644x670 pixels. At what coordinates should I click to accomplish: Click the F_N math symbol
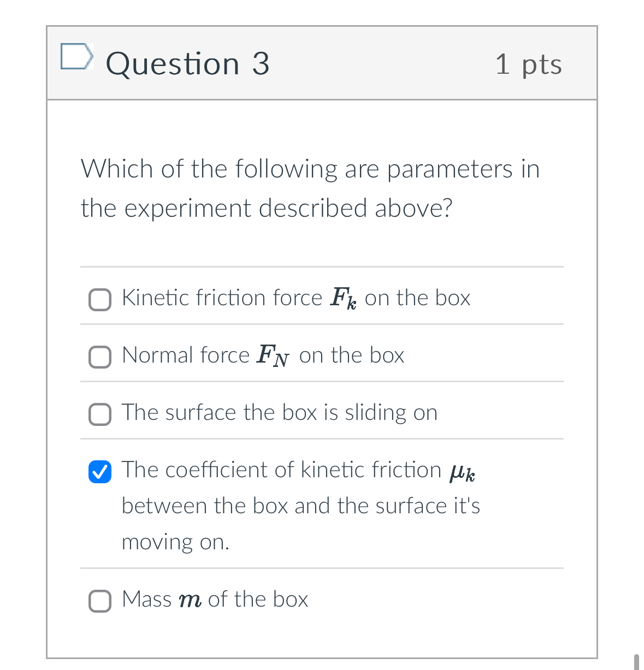[273, 356]
